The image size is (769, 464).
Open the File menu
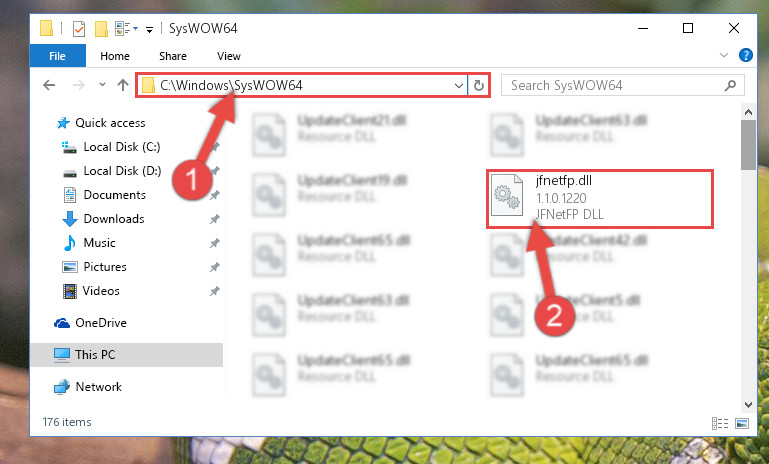[x=57, y=56]
